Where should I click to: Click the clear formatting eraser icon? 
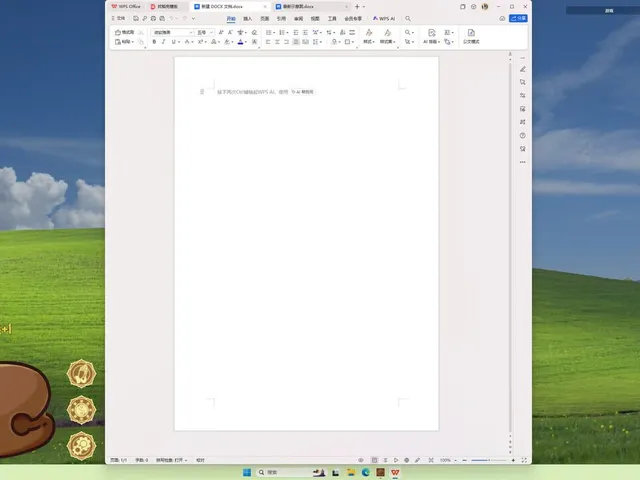click(x=254, y=32)
